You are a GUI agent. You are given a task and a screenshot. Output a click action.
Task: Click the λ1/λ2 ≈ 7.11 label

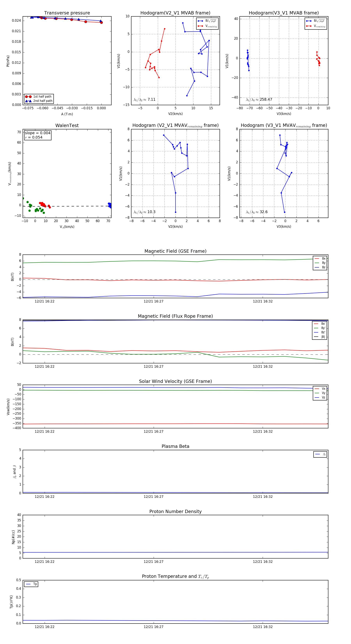[x=144, y=100]
